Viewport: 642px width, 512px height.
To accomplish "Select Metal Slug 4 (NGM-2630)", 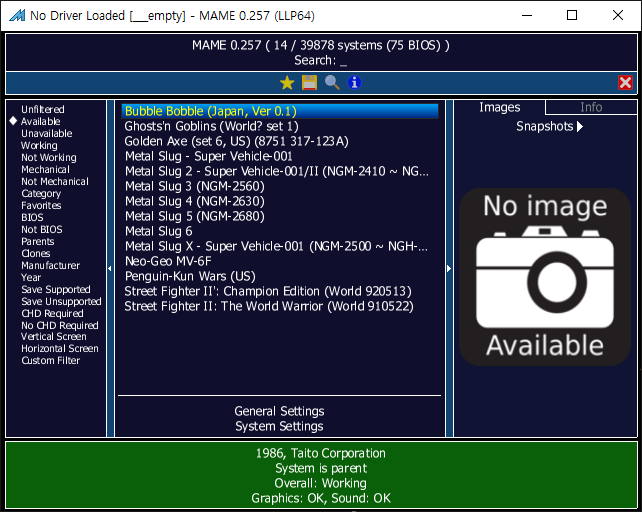I will point(280,201).
